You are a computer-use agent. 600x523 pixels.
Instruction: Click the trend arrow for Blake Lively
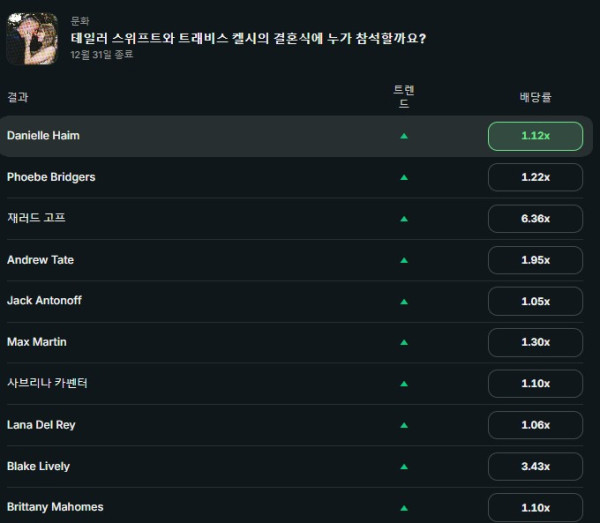pyautogui.click(x=404, y=466)
